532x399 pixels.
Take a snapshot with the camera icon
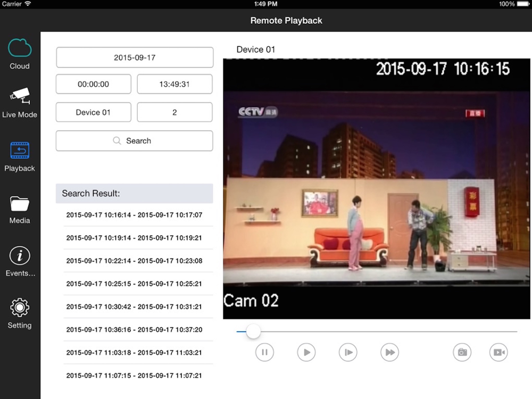(462, 352)
